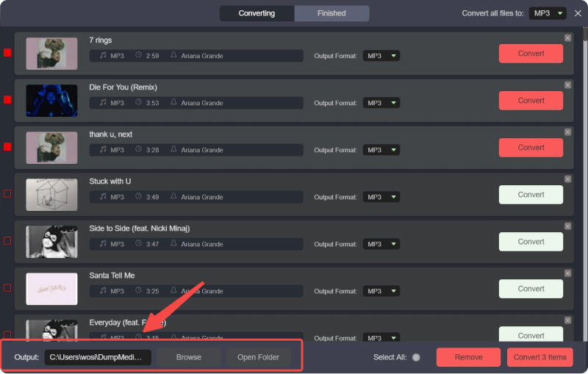Remove the 7 rings row with its X icon
The width and height of the screenshot is (588, 374).
567,38
